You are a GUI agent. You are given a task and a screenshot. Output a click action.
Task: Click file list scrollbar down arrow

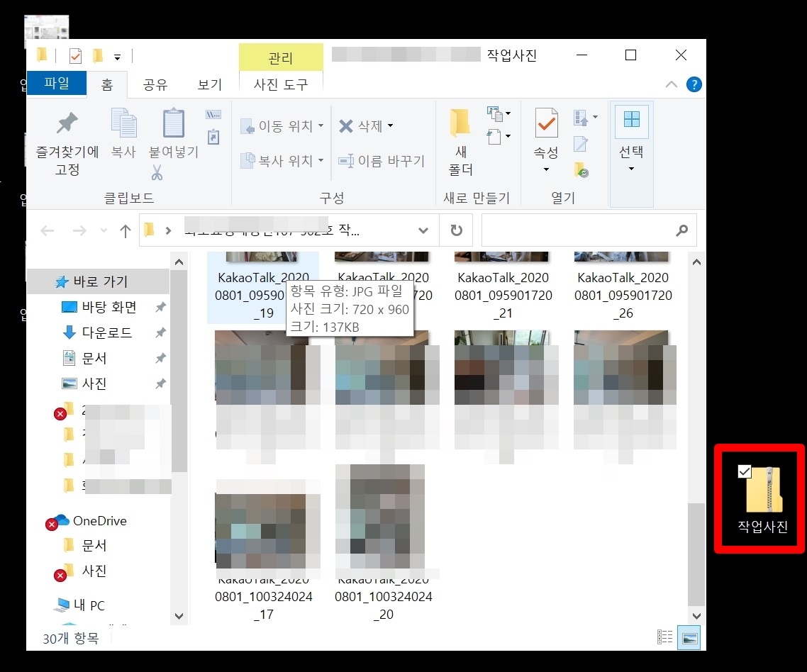(x=696, y=616)
